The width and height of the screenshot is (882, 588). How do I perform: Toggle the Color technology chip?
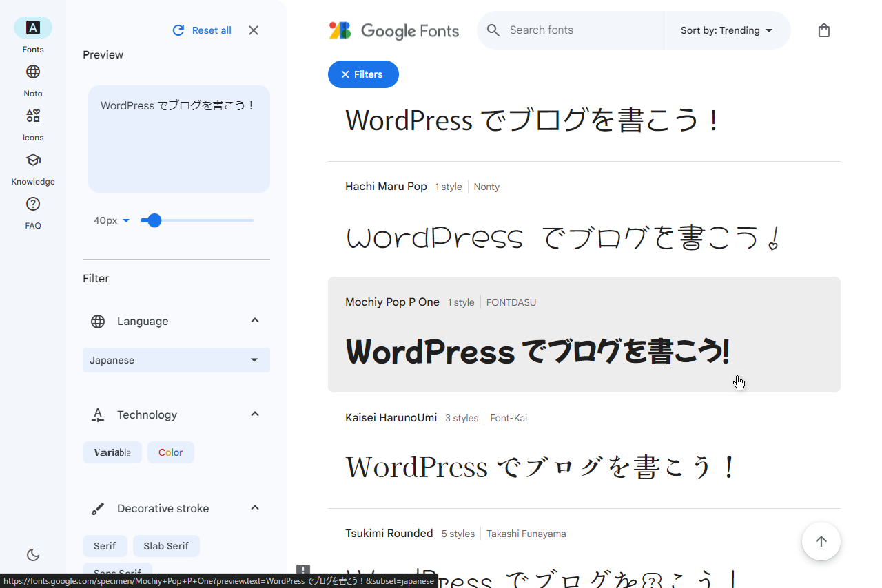(x=171, y=452)
